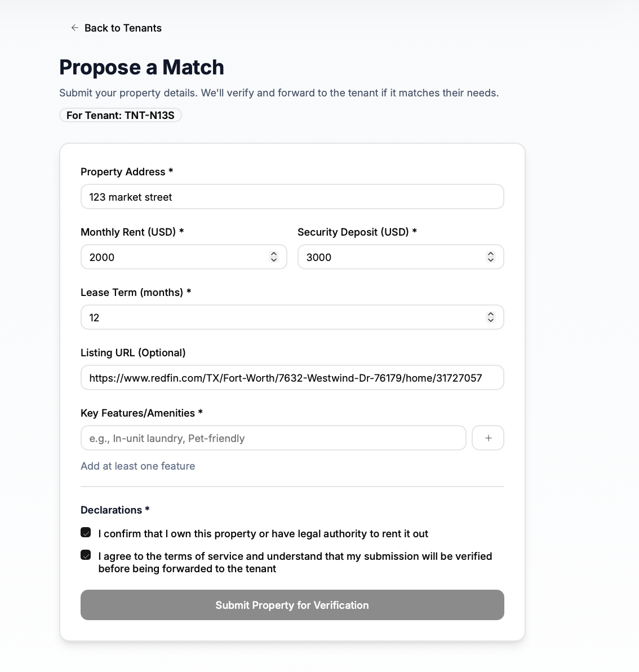
Task: Click the legal authority confirmation label text
Action: pos(263,534)
